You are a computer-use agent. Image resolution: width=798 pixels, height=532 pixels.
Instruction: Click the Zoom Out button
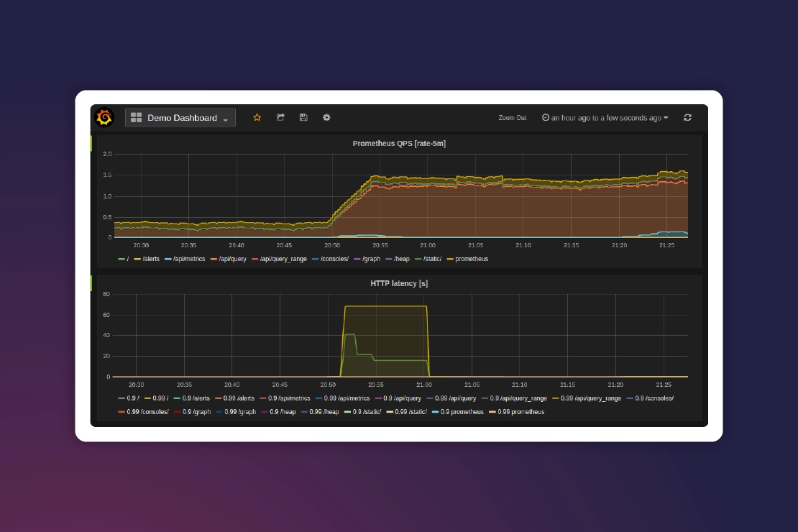[x=512, y=118]
